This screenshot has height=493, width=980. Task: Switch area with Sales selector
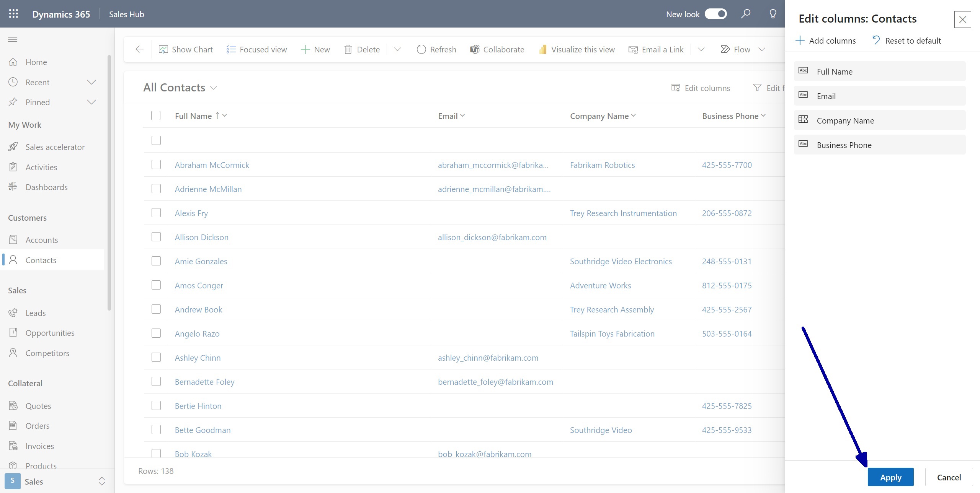coord(57,481)
